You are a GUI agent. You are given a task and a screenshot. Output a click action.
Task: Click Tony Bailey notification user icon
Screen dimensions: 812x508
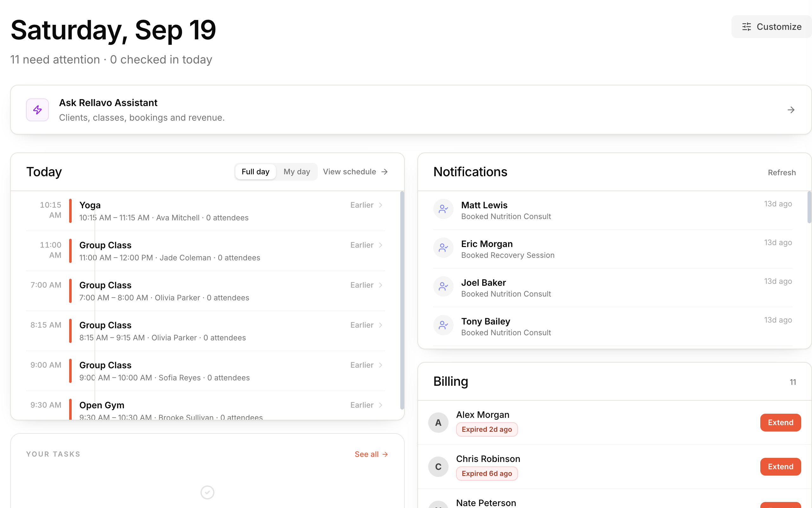(443, 325)
